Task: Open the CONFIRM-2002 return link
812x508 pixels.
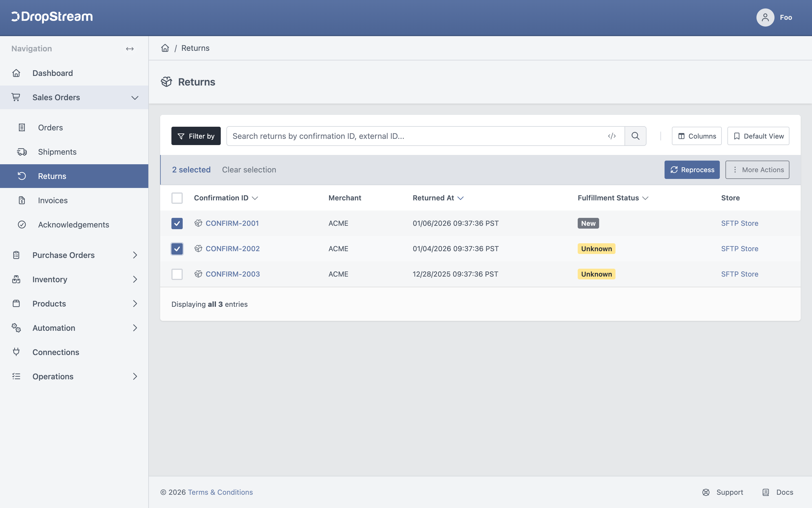Action: pos(233,249)
